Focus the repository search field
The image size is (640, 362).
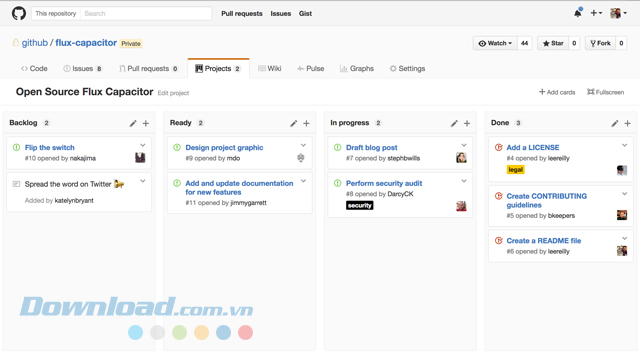coord(146,13)
